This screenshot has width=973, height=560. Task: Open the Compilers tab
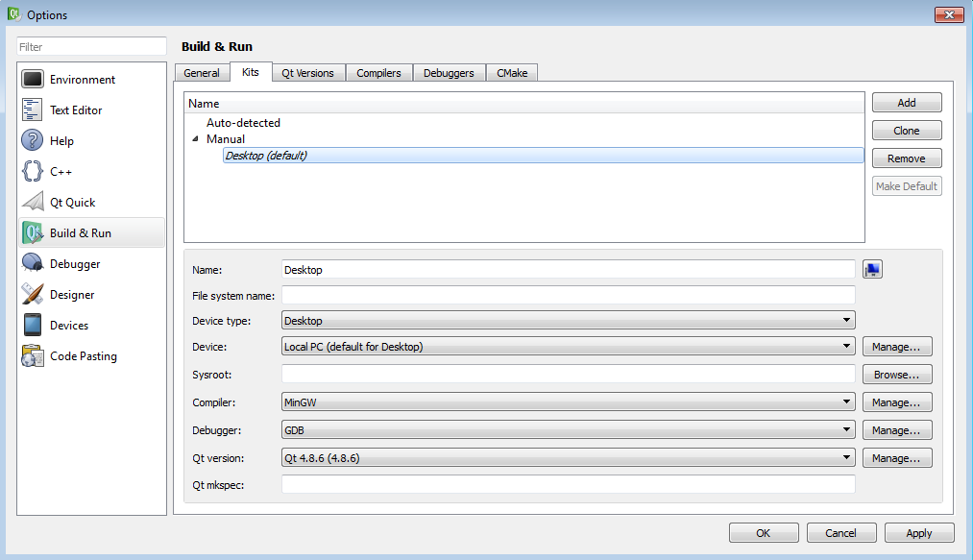(x=378, y=73)
